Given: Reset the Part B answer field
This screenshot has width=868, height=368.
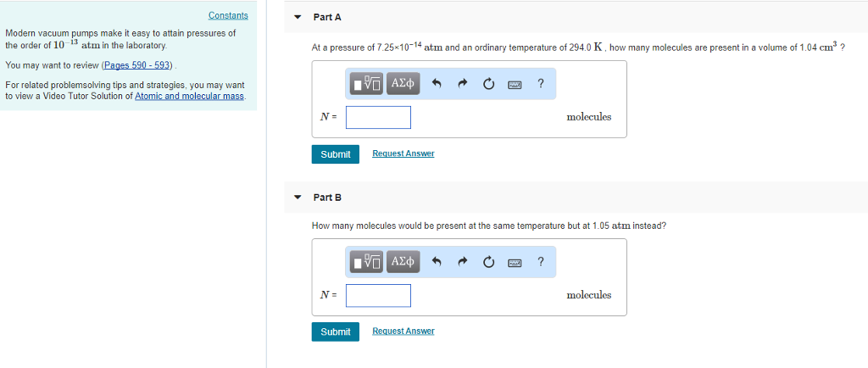Looking at the screenshot, I should (x=488, y=262).
